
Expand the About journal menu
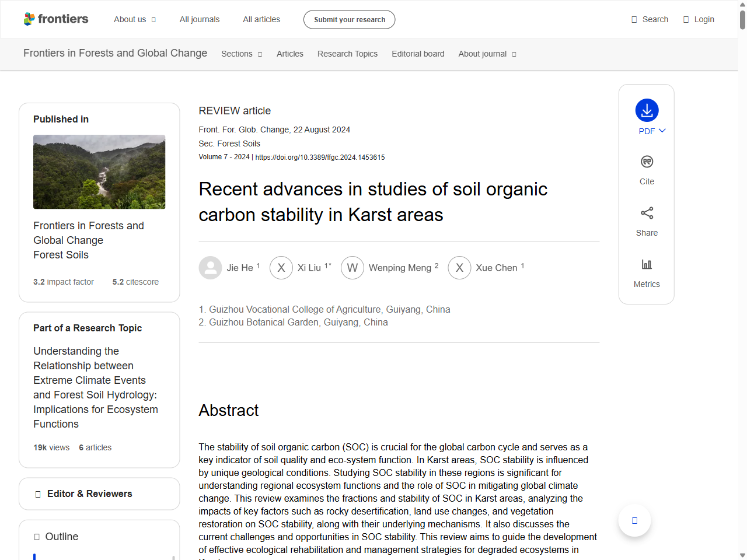(487, 54)
